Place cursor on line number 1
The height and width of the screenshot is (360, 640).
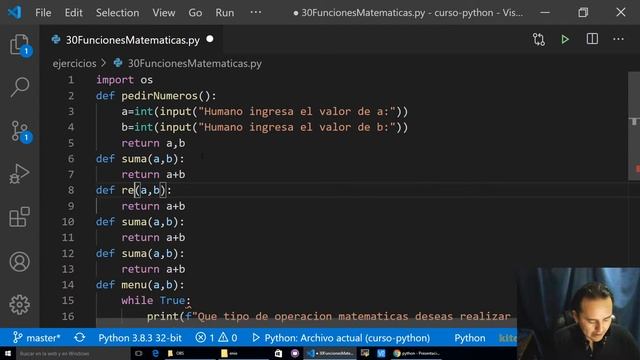71,80
